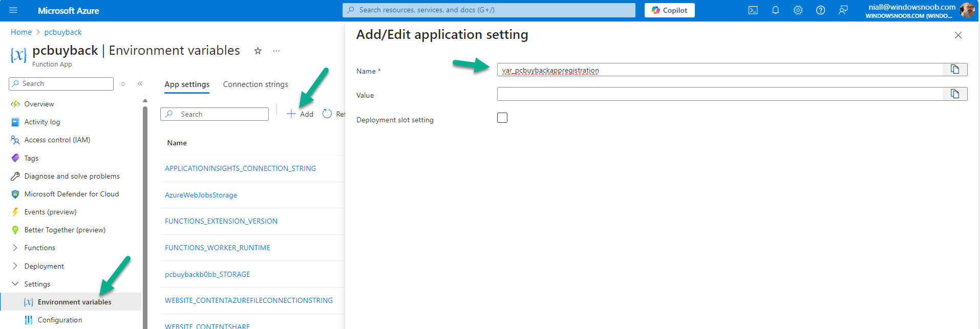The image size is (980, 329).
Task: Open the Copilot button
Action: pyautogui.click(x=670, y=10)
